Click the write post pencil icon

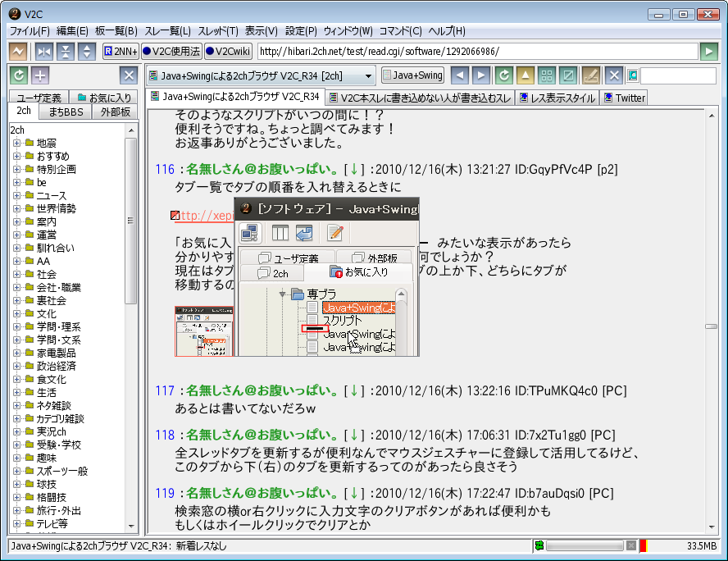tap(590, 75)
